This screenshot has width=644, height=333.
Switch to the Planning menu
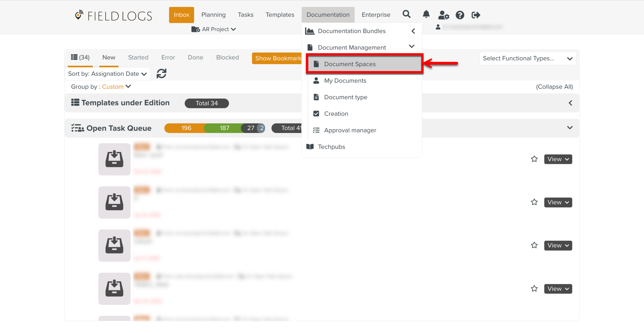(x=213, y=15)
